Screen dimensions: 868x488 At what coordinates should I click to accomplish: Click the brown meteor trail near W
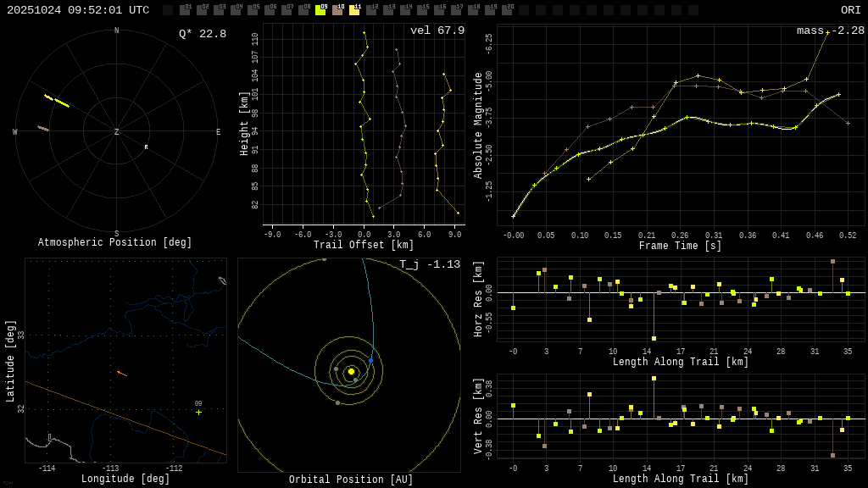pos(43,129)
